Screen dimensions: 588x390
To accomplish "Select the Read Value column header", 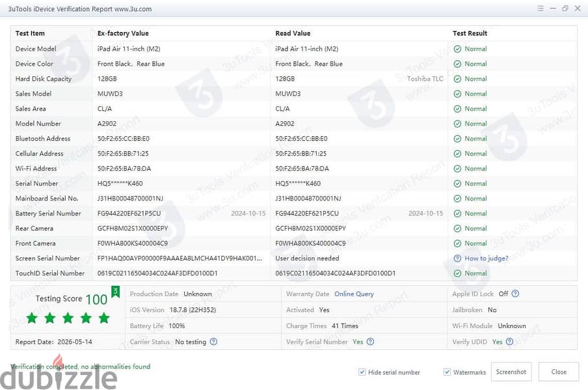I will (293, 33).
